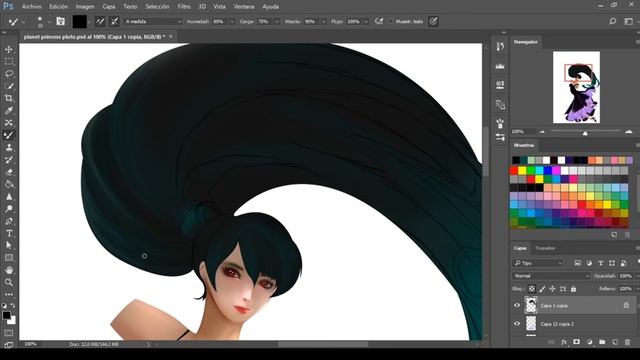Click the Opacidad value field

[x=626, y=276]
